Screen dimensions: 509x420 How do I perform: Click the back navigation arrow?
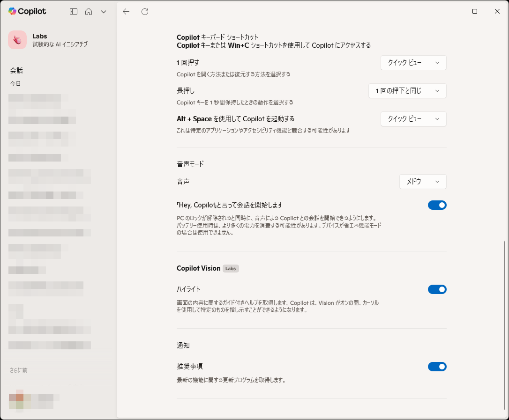(126, 12)
